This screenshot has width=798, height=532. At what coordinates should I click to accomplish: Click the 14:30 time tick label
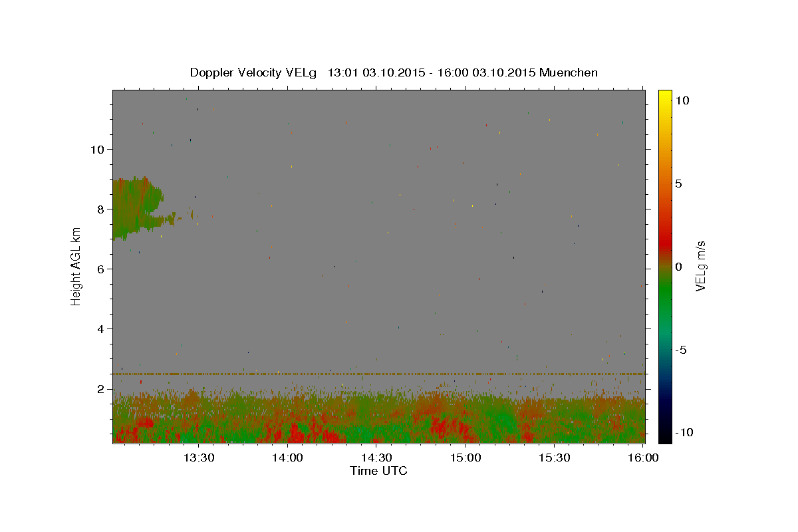(x=376, y=458)
